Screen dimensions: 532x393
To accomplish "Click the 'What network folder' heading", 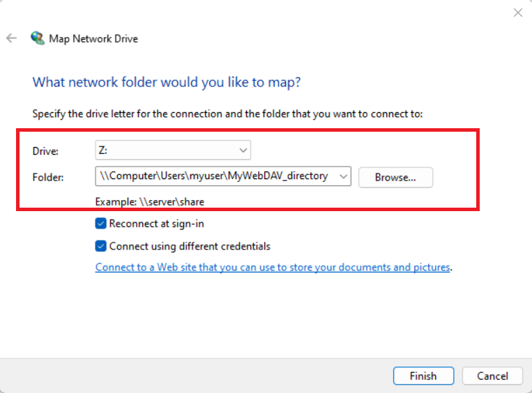I will 167,82.
